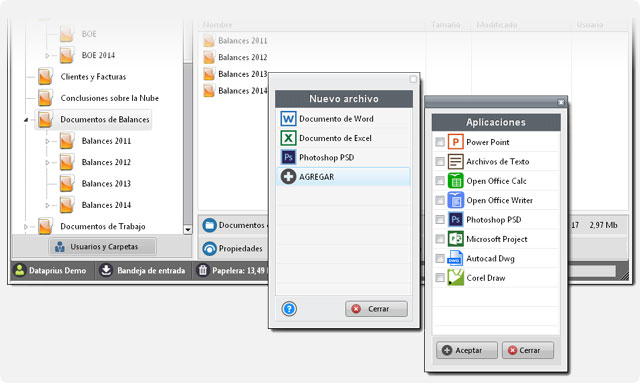Click the Clientes y Facturas folder icon
Image resolution: width=640 pixels, height=385 pixels.
45,76
